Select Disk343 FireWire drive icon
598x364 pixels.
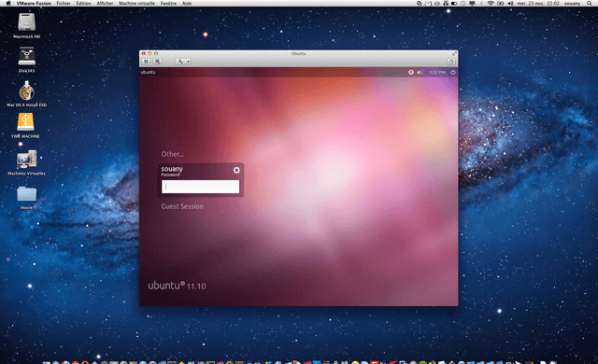pos(27,56)
